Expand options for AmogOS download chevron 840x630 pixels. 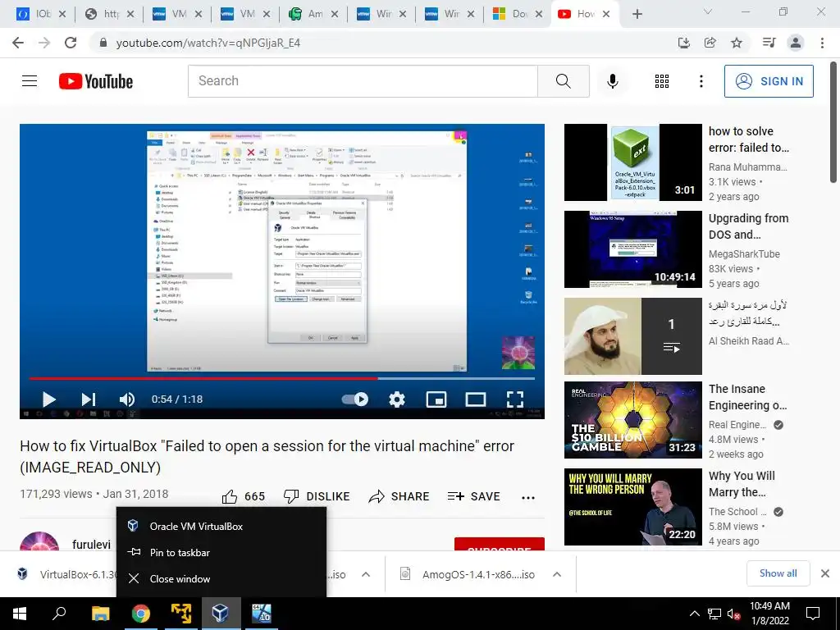pyautogui.click(x=557, y=574)
